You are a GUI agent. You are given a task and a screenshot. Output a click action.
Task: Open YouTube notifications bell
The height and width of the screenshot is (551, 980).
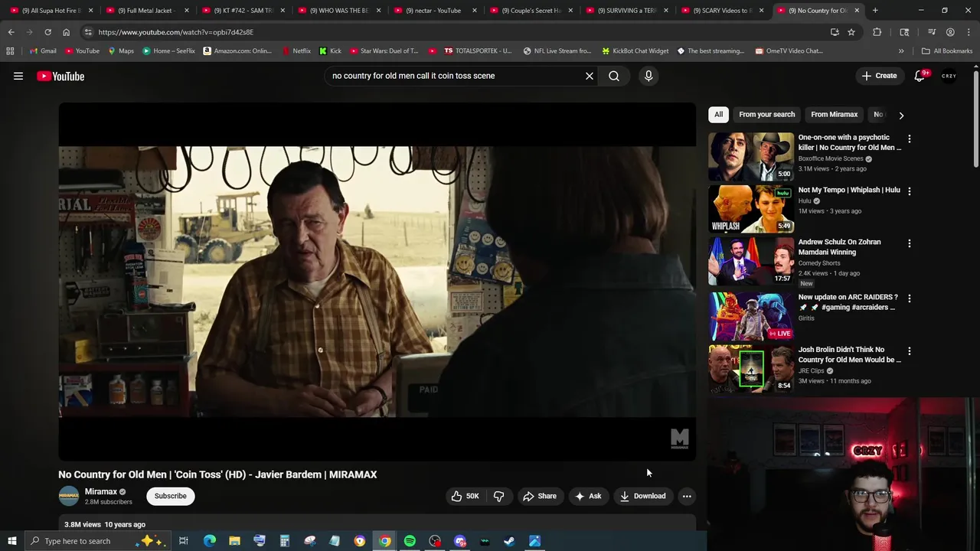pos(920,76)
